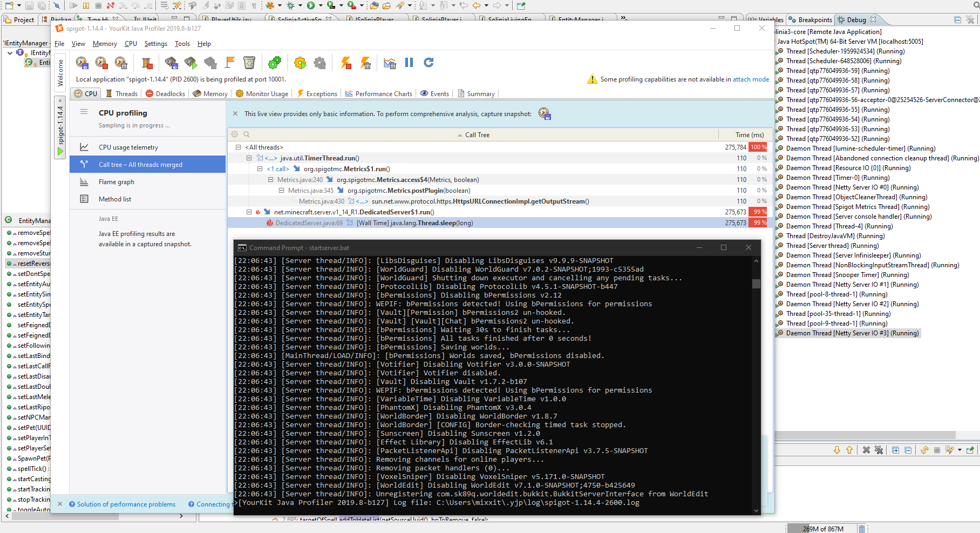Image resolution: width=980 pixels, height=533 pixels.
Task: Collapse IEntityManager node in Eclipse tree
Action: click(x=10, y=53)
